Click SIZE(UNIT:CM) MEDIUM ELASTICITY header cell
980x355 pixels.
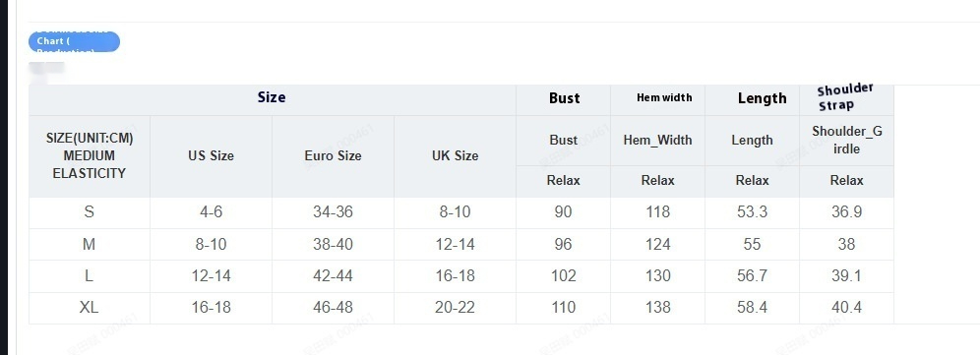tap(89, 156)
